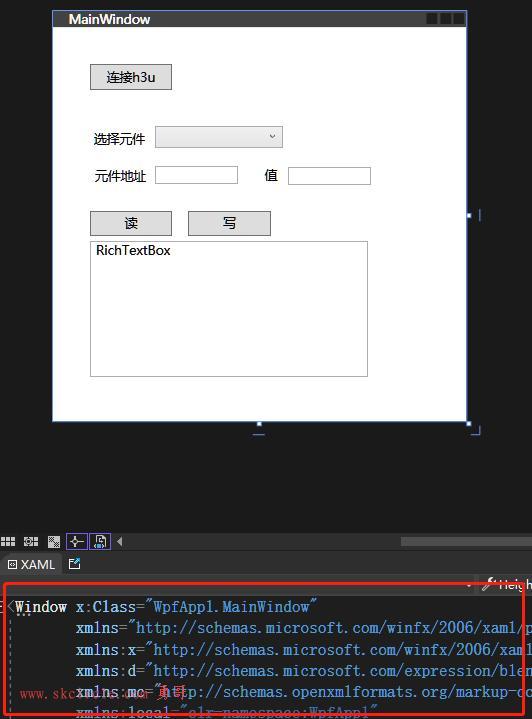Click the 读 button

click(131, 223)
